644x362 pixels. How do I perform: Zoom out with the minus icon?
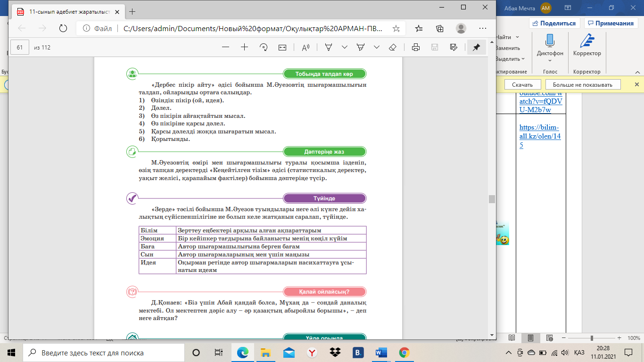click(225, 47)
